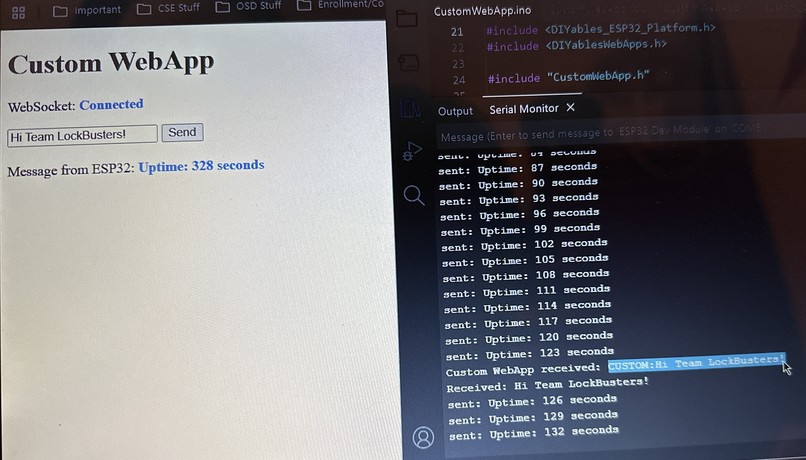The image size is (806, 460).
Task: Click the 'sent: Uptime: 90 seconds' line
Action: (518, 183)
